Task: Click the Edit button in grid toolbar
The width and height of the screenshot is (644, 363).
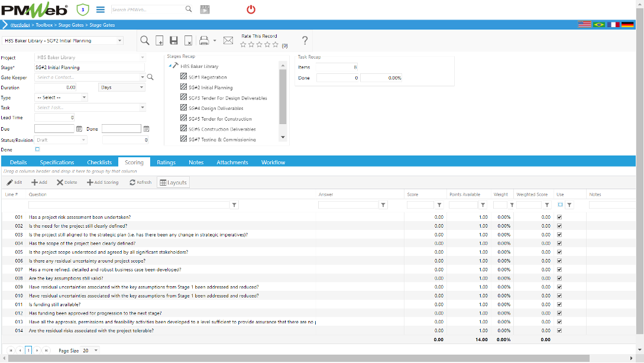Action: tap(14, 182)
